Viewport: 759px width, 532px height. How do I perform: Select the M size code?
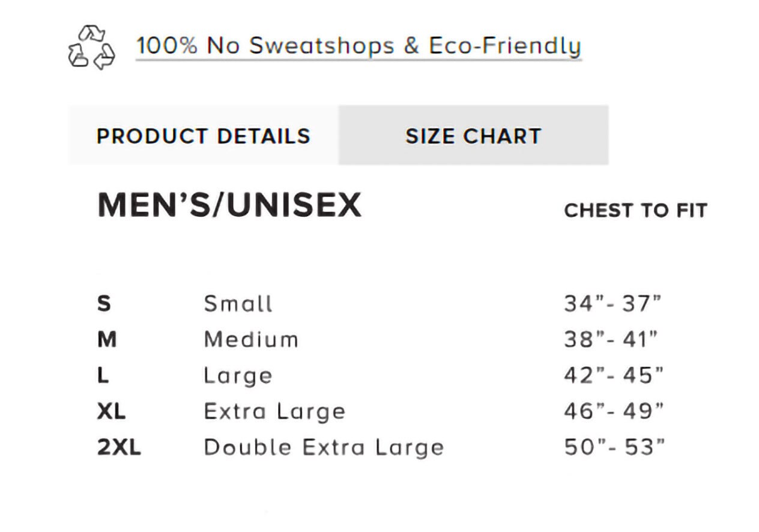coord(107,340)
